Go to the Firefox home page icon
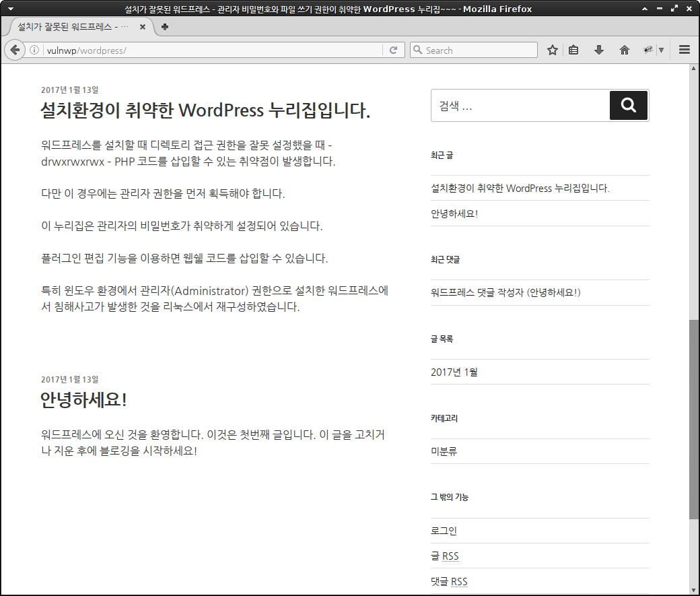 pos(625,50)
